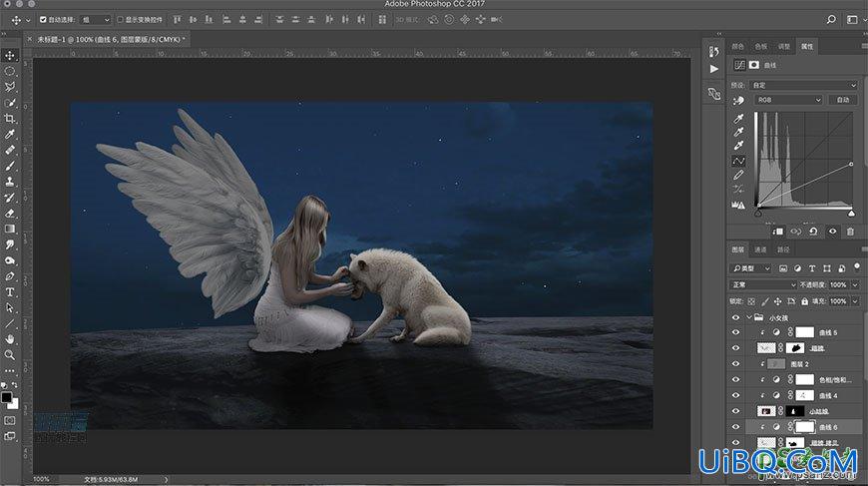The width and height of the screenshot is (868, 486).
Task: Select the Gradient tool
Action: tap(10, 229)
